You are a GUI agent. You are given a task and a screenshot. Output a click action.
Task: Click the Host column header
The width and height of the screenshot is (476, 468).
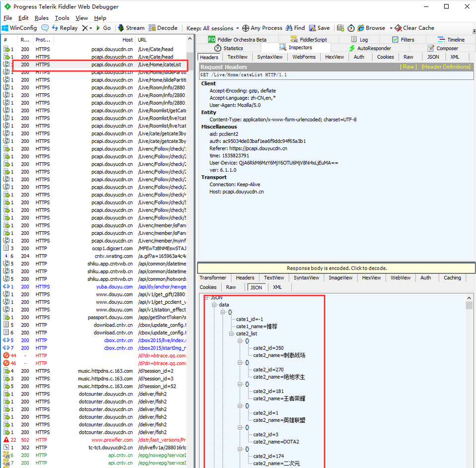click(x=128, y=40)
